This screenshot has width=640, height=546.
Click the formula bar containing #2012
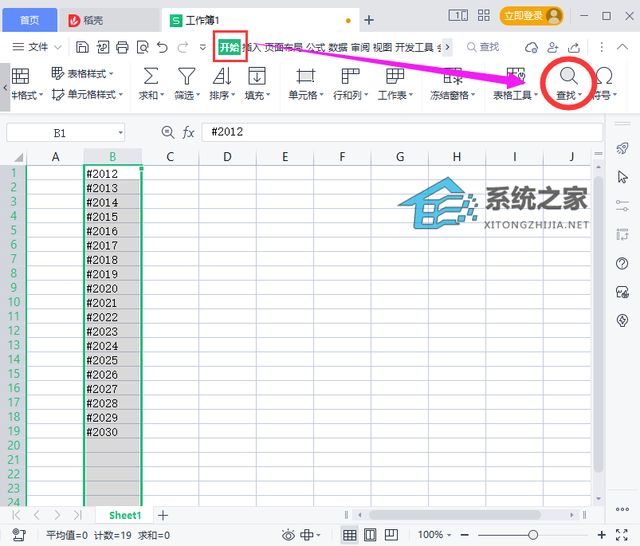pos(402,132)
